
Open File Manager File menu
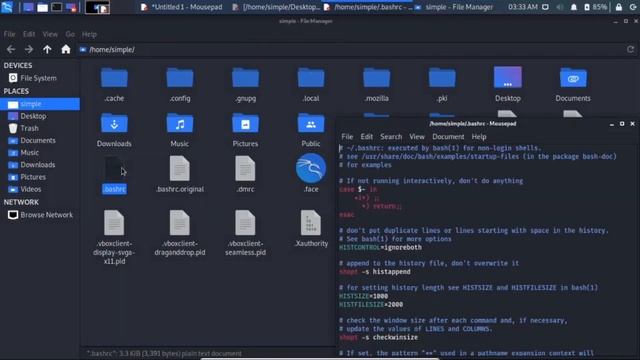coord(9,34)
